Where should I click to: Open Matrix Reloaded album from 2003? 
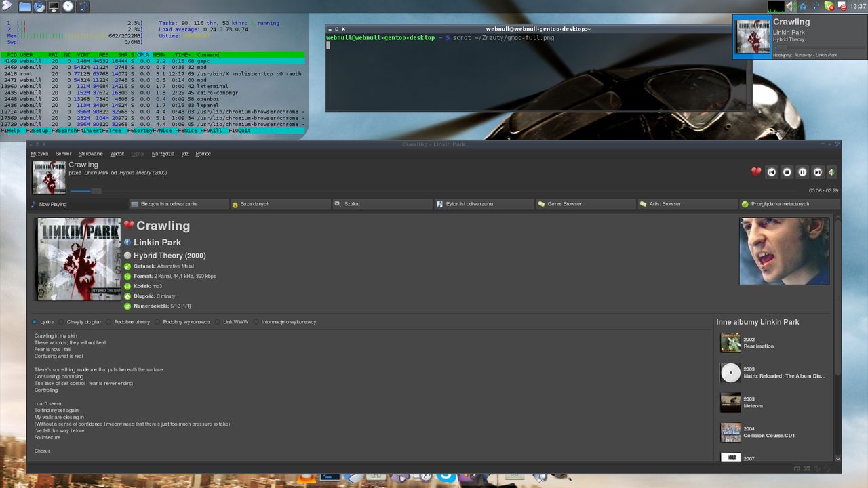point(773,373)
